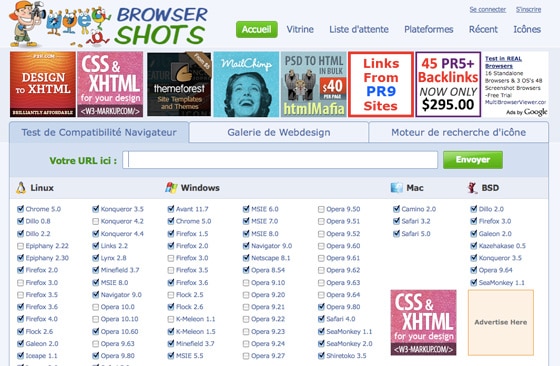The height and width of the screenshot is (366, 560).
Task: Open the MailChimp ad banner
Action: tap(246, 84)
